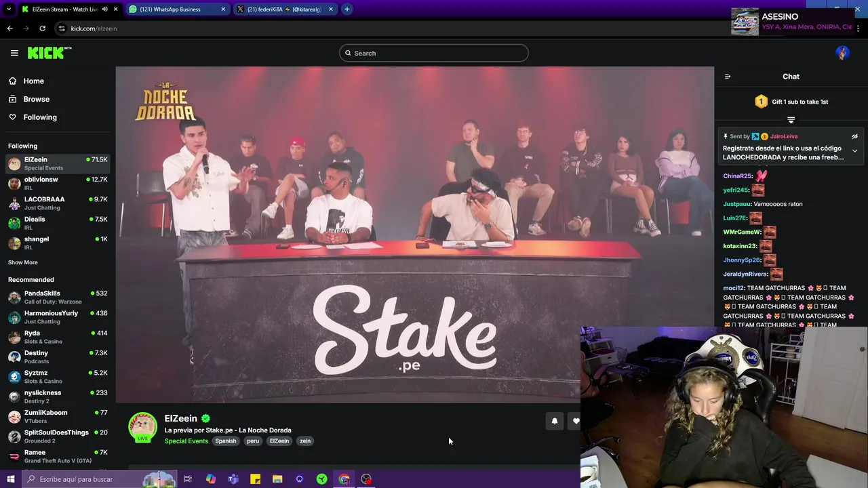The height and width of the screenshot is (488, 868).
Task: Open Sticky Notes from taskbar
Action: coord(255,479)
